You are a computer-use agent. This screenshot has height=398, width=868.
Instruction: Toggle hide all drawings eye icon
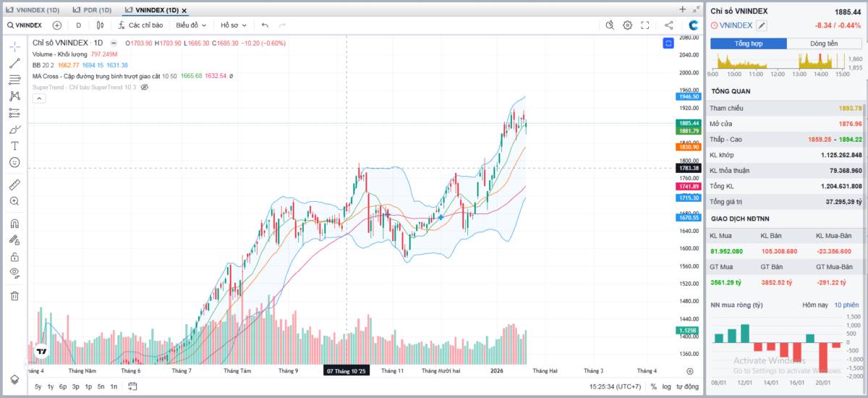14,272
